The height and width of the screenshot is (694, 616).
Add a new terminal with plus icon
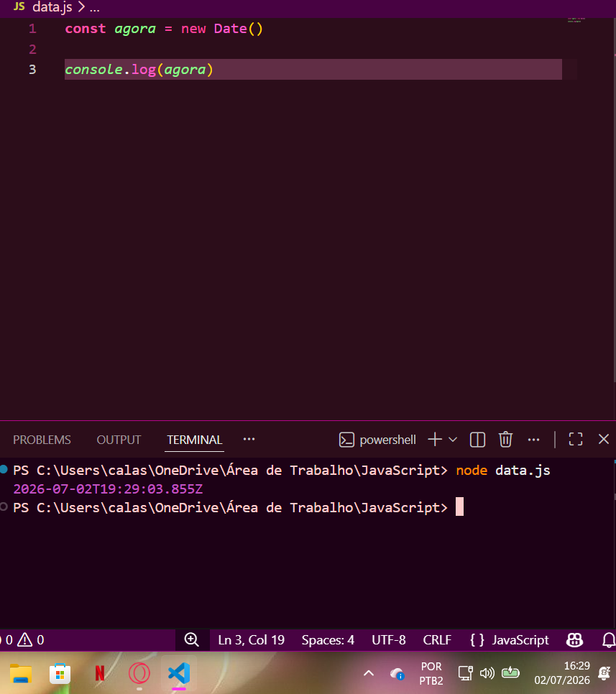click(x=435, y=440)
